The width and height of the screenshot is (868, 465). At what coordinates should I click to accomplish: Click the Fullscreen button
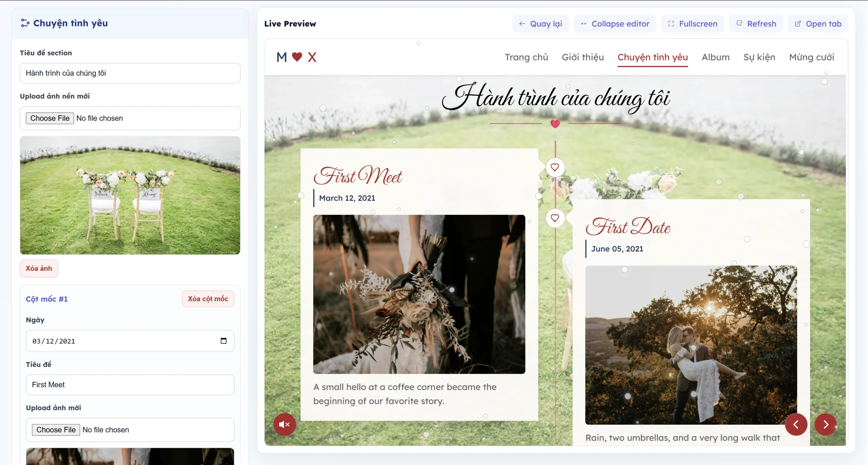[692, 24]
